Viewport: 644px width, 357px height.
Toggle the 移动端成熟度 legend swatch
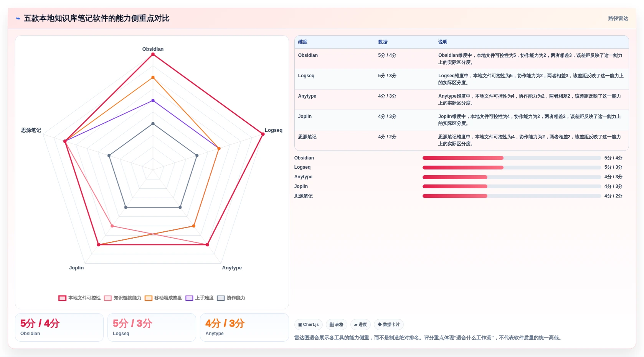point(149,298)
